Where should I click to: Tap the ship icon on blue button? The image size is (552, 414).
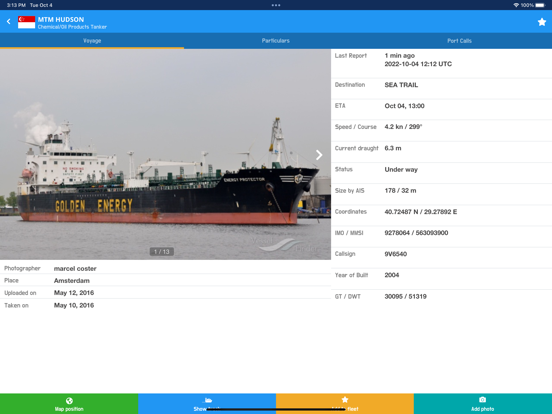pos(208,400)
